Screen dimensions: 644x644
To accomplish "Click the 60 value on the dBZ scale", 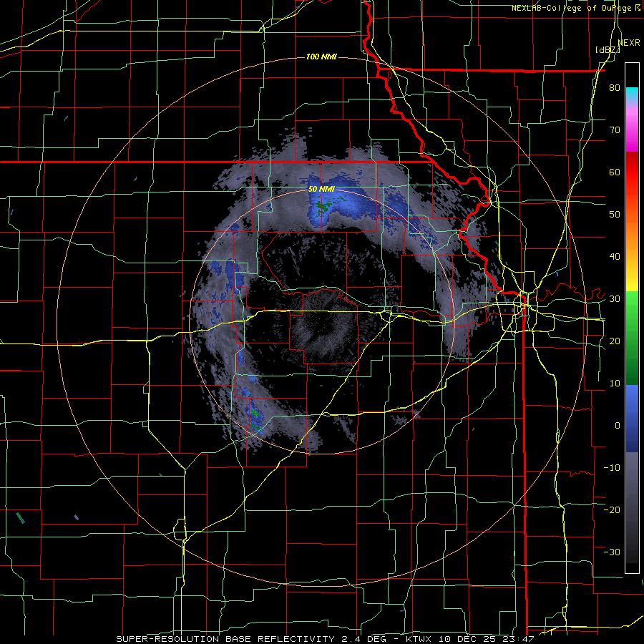I will pos(615,172).
